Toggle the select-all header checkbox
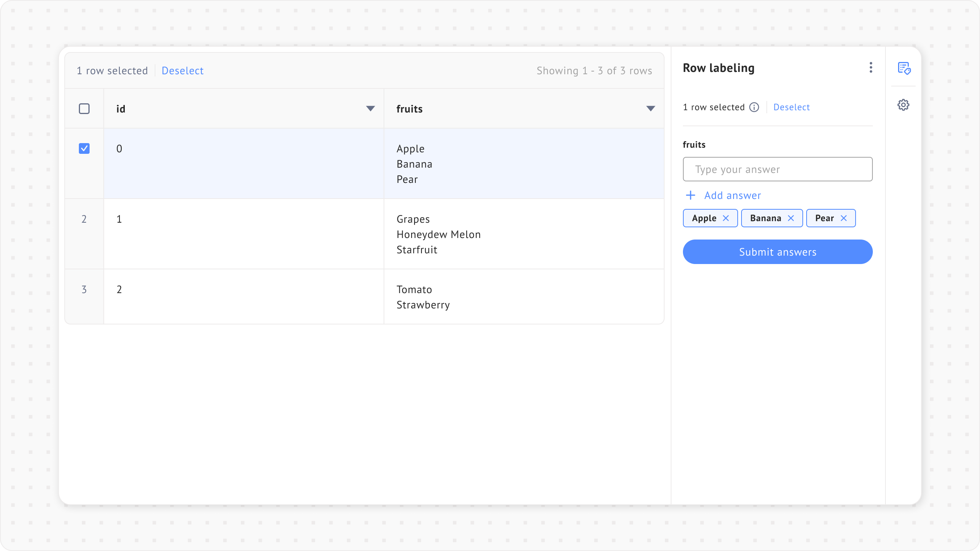This screenshot has height=551, width=980. tap(84, 109)
